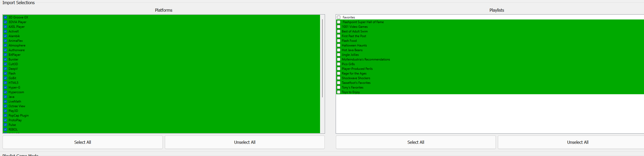Click the Platforms list vertical scrollbar

coord(322,58)
